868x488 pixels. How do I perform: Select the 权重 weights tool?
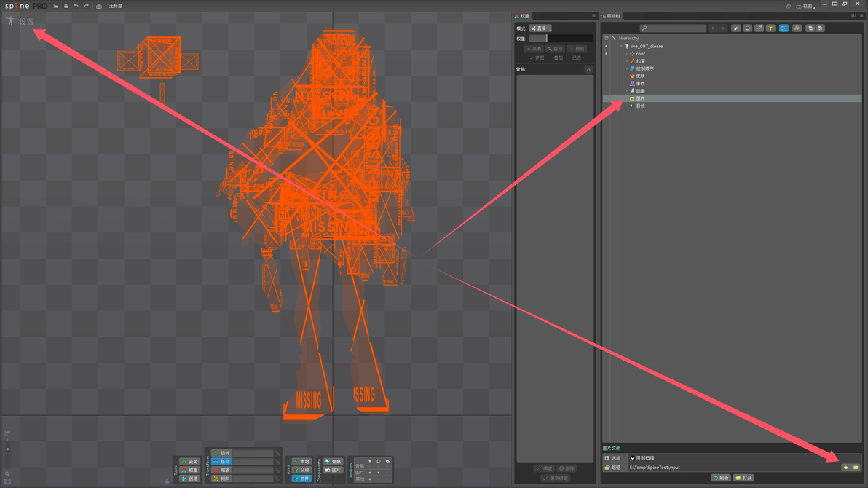[189, 470]
